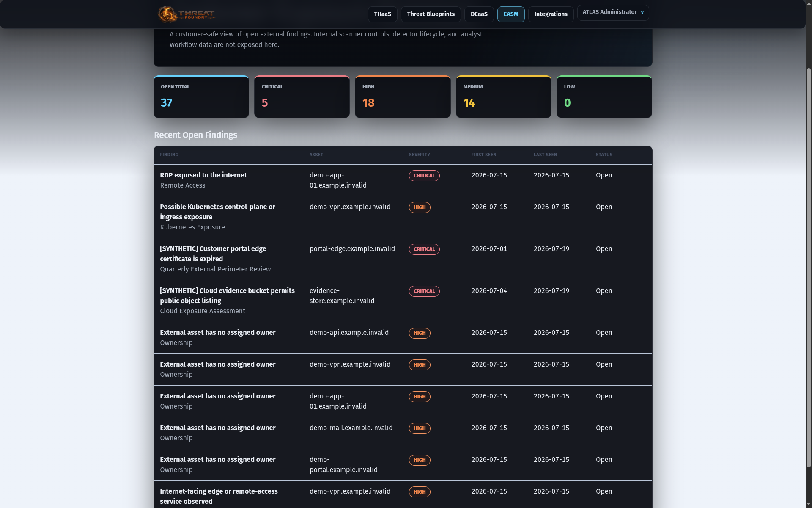Select the EASM tab
Screen dimensions: 812x508
pos(511,14)
